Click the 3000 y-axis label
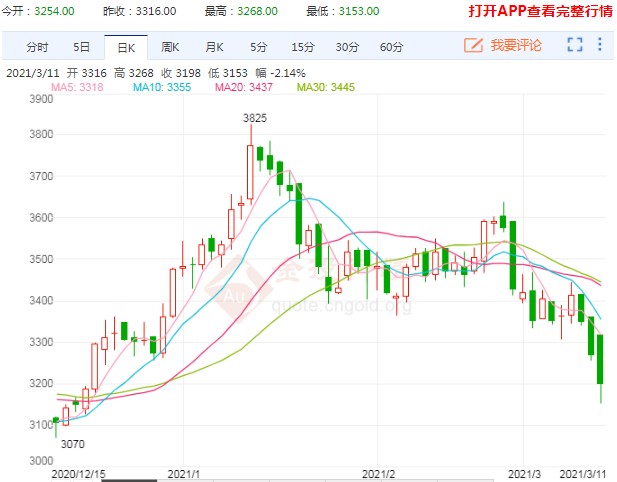The image size is (617, 482). [x=41, y=461]
